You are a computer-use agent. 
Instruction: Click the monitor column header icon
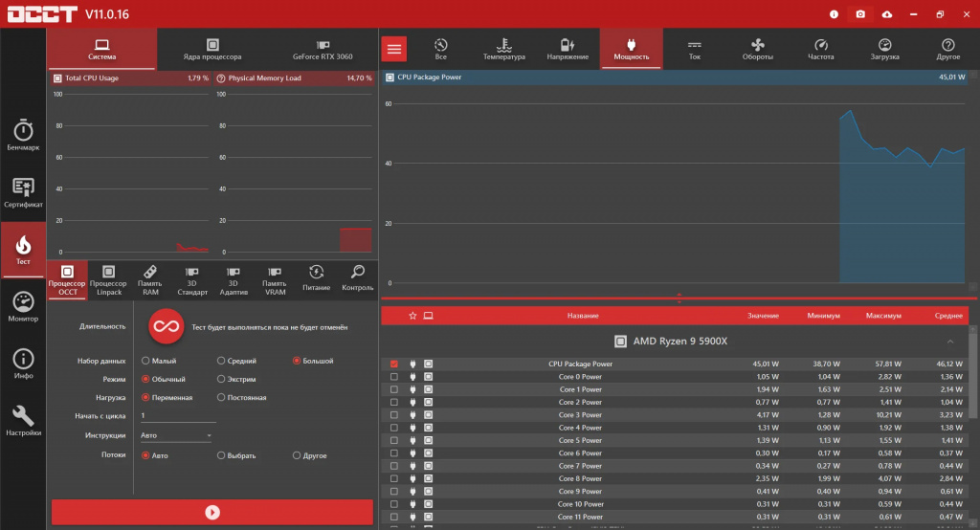[x=428, y=316]
